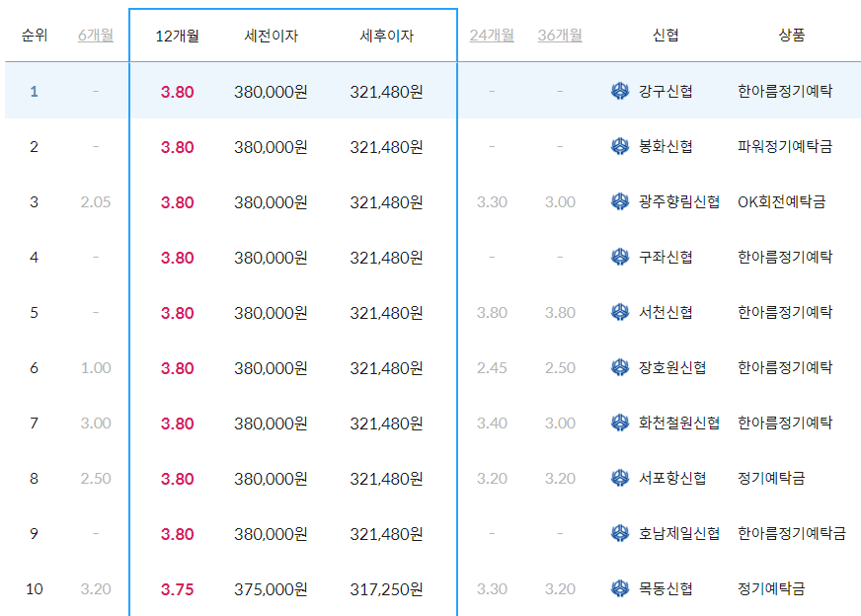The width and height of the screenshot is (861, 616).
Task: Click the credit union logo next to 서천신협
Action: [x=620, y=312]
